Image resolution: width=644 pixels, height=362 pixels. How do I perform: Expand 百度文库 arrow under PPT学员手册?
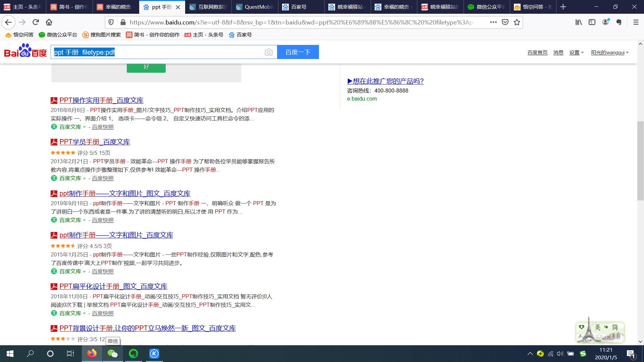point(84,178)
